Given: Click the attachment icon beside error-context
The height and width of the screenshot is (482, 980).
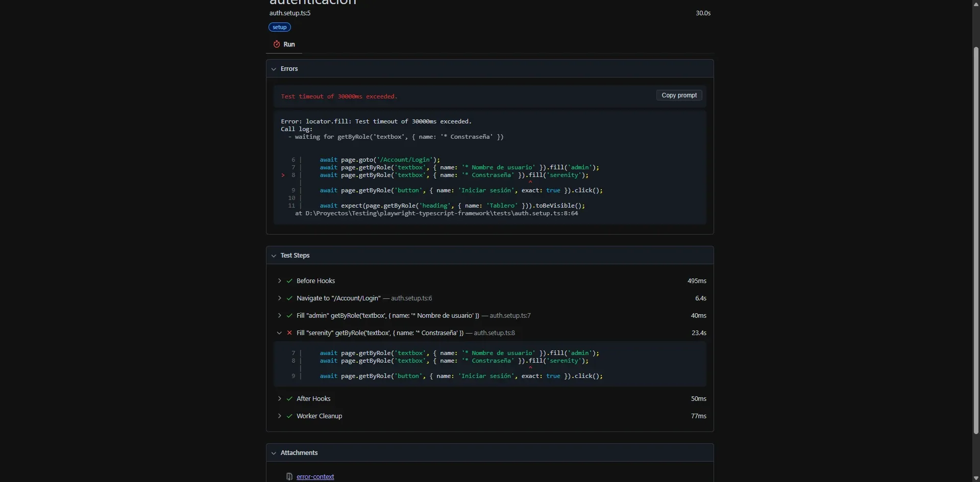Looking at the screenshot, I should point(289,476).
